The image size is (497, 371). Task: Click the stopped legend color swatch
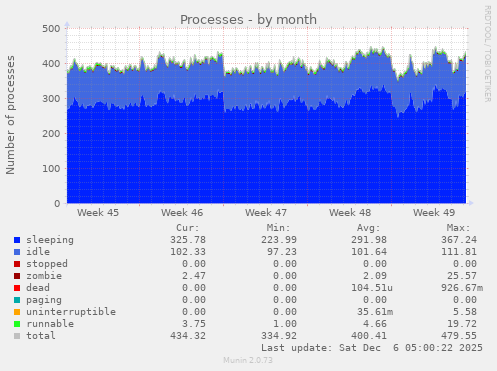pyautogui.click(x=17, y=264)
